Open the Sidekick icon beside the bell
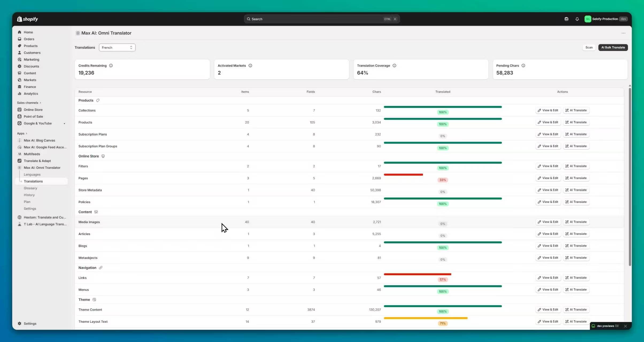Image resolution: width=644 pixels, height=342 pixels. coord(566,19)
